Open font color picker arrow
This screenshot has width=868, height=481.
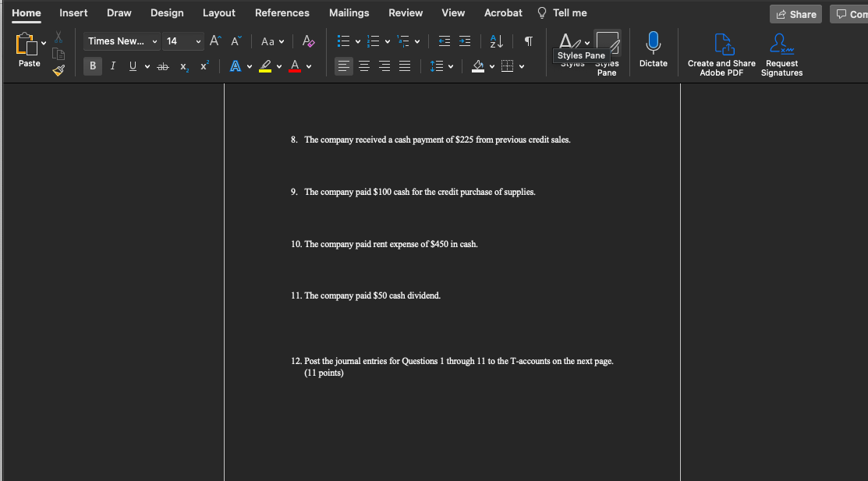pyautogui.click(x=309, y=66)
